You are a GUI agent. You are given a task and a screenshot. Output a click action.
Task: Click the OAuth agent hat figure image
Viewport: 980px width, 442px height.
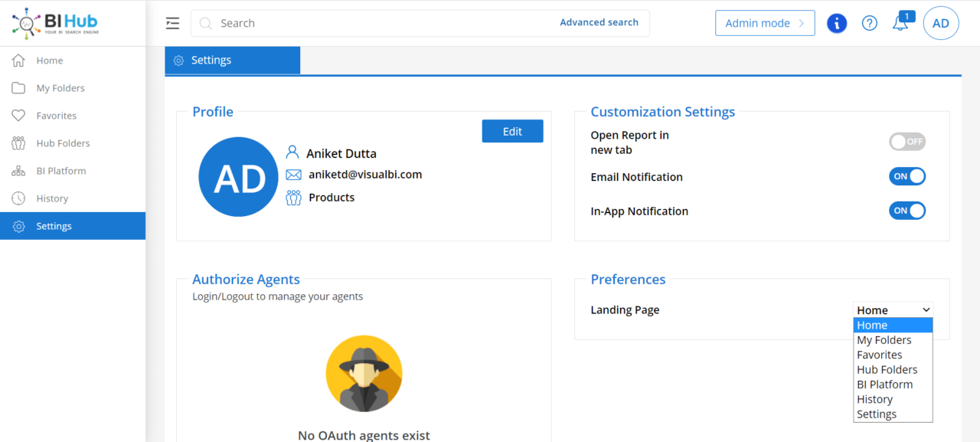364,374
